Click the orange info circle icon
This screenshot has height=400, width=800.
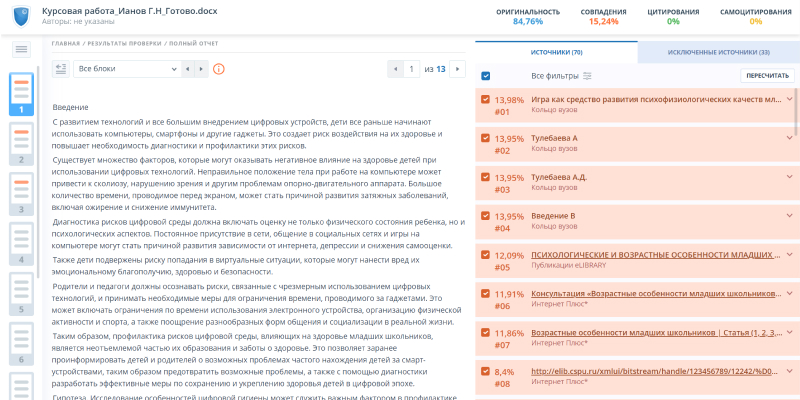218,69
